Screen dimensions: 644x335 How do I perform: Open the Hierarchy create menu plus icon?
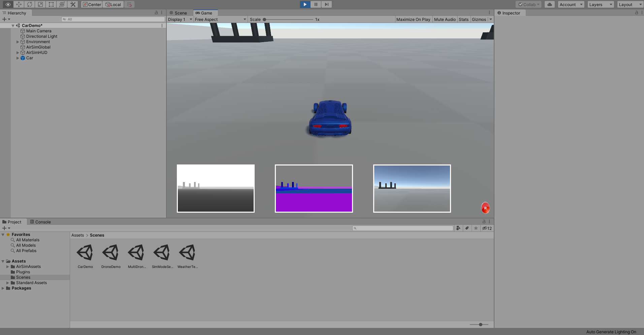[4, 19]
